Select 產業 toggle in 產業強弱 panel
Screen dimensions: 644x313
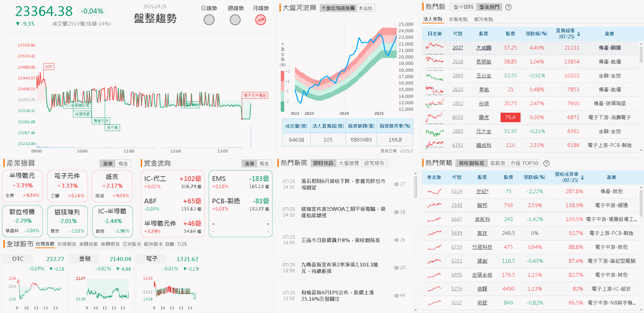coord(108,163)
